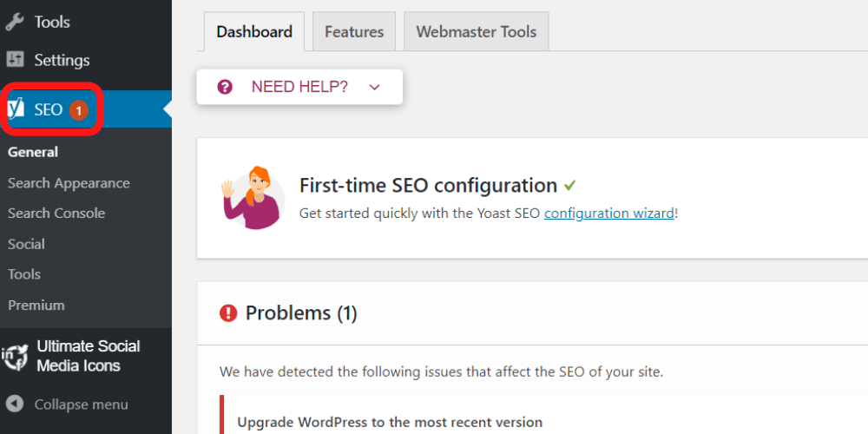
Task: Click the Ultimate Social Media Icons logo
Action: tap(16, 356)
